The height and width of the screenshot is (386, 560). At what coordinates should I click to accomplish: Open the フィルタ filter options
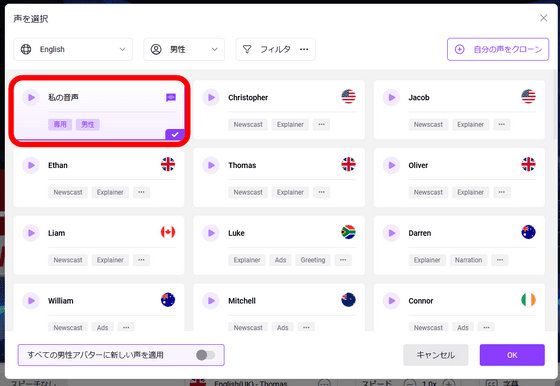pyautogui.click(x=275, y=49)
